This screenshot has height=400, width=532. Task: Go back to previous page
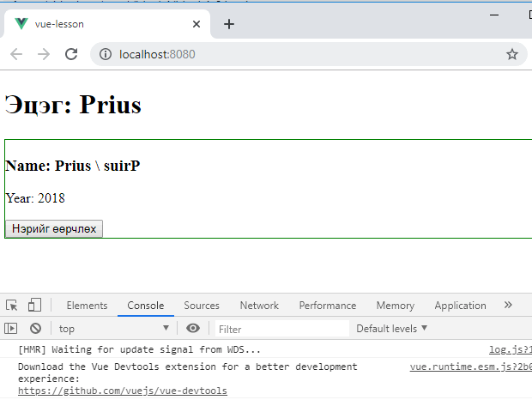16,54
